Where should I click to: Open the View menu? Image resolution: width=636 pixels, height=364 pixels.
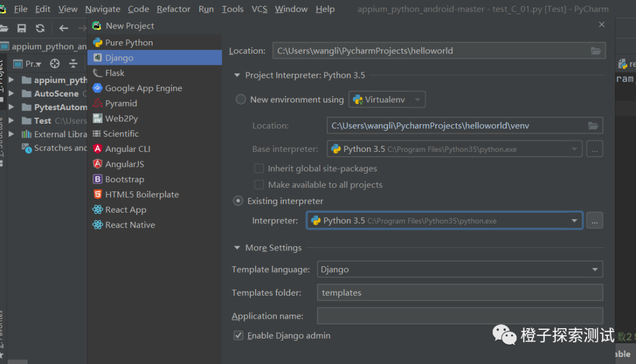68,9
